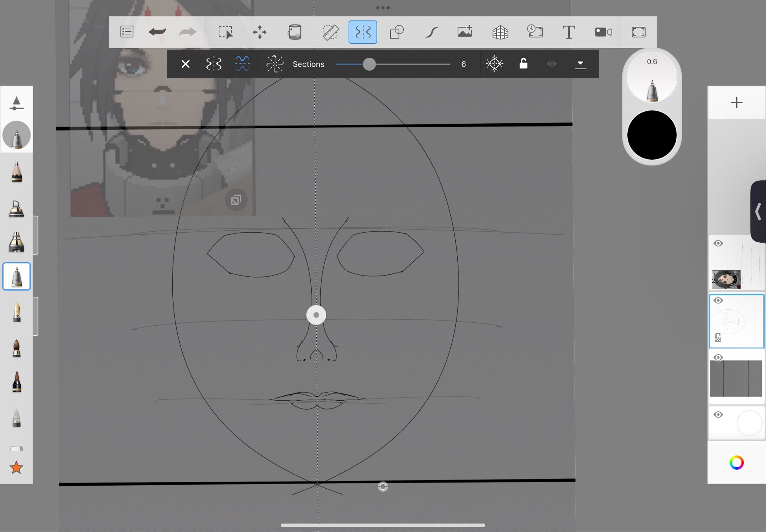Tap the brush size puck showing 0.6

point(652,77)
